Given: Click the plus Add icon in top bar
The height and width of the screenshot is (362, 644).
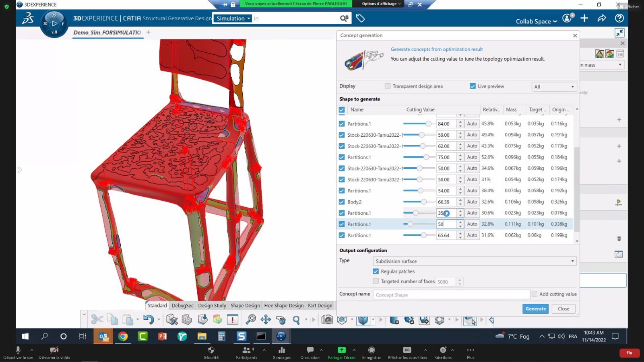Looking at the screenshot, I should (584, 18).
